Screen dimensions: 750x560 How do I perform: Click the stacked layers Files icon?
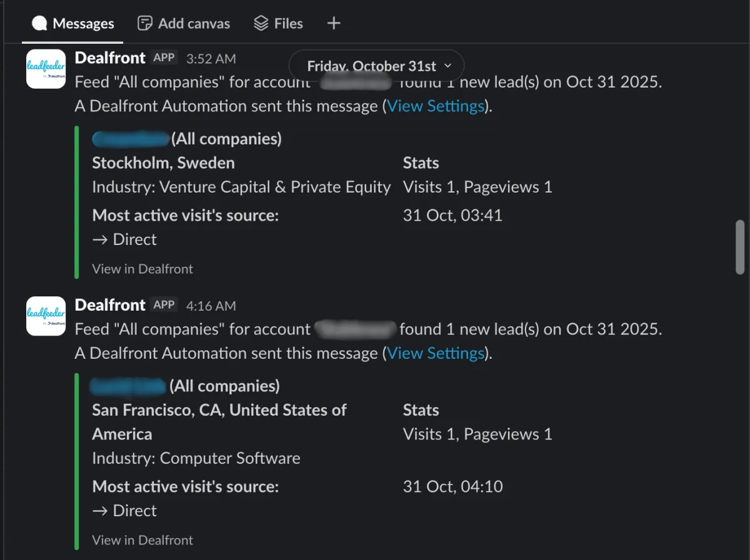click(x=261, y=24)
